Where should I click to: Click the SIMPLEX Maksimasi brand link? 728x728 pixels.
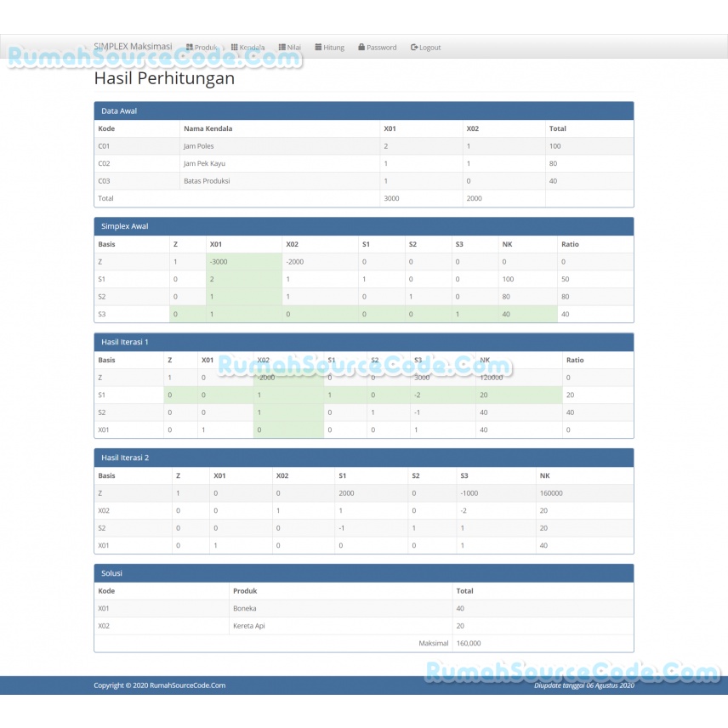coord(133,47)
